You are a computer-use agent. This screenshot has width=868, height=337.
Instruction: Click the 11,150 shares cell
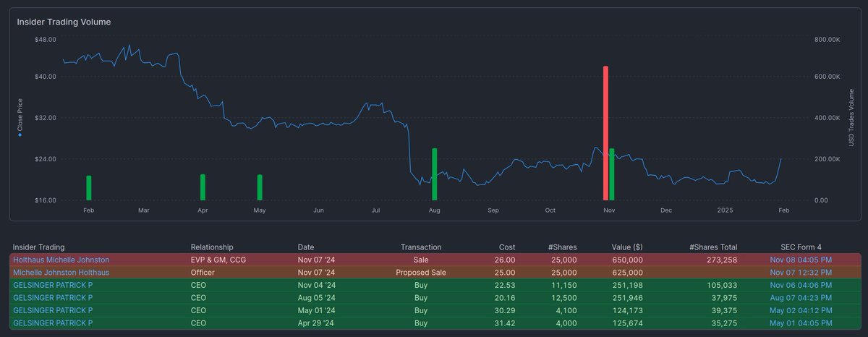pos(564,285)
